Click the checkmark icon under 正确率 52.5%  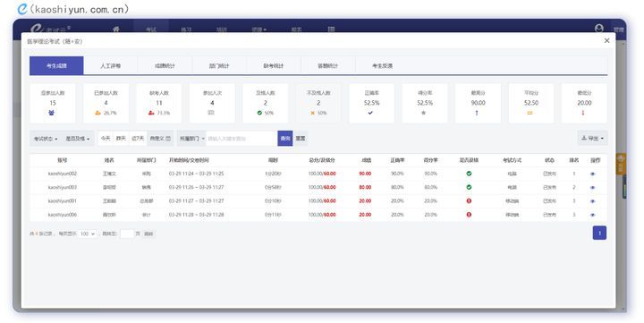point(370,113)
